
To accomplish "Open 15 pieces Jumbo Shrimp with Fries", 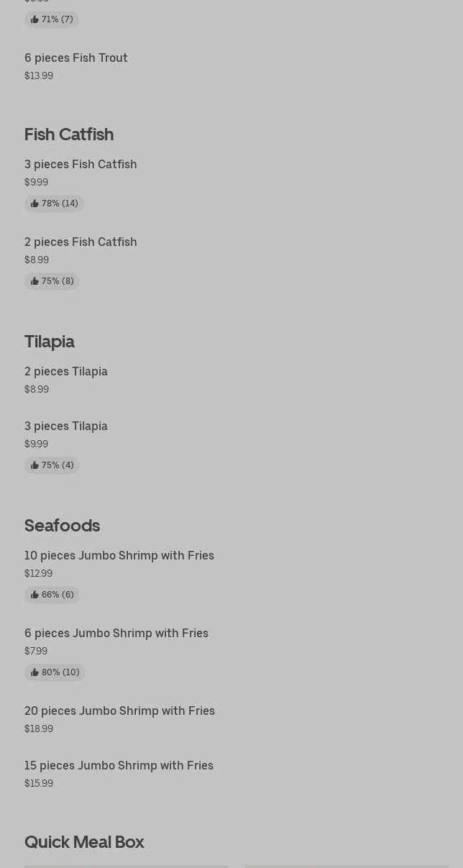I will pos(119,765).
